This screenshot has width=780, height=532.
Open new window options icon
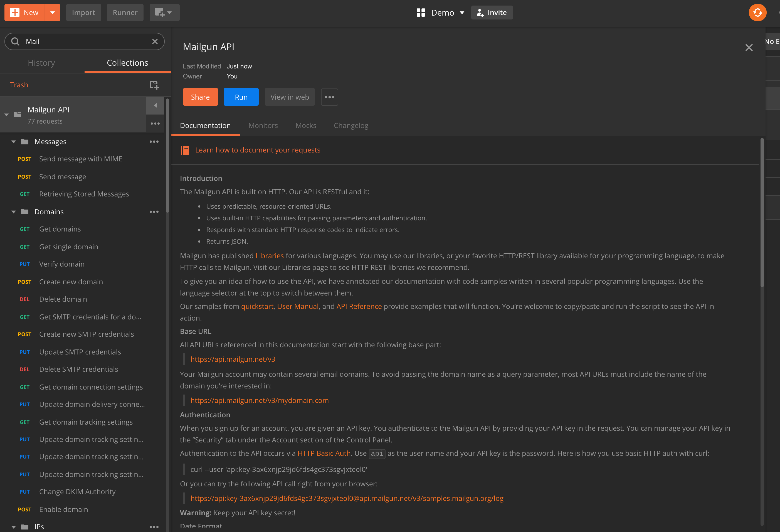(164, 13)
